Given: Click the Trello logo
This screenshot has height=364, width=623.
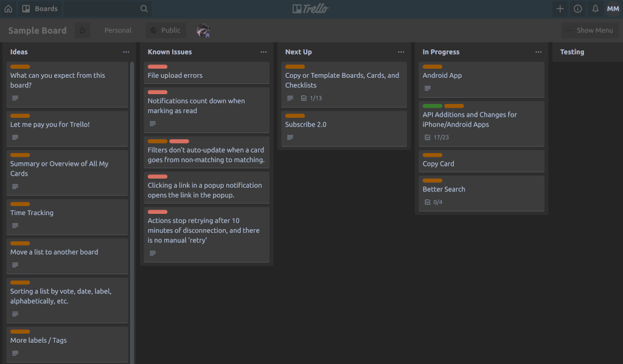Looking at the screenshot, I should coord(311,9).
